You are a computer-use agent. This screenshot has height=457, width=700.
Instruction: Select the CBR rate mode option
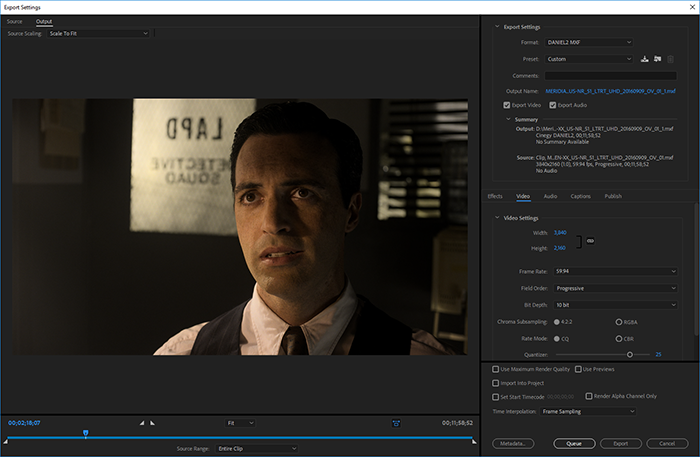[x=617, y=337]
